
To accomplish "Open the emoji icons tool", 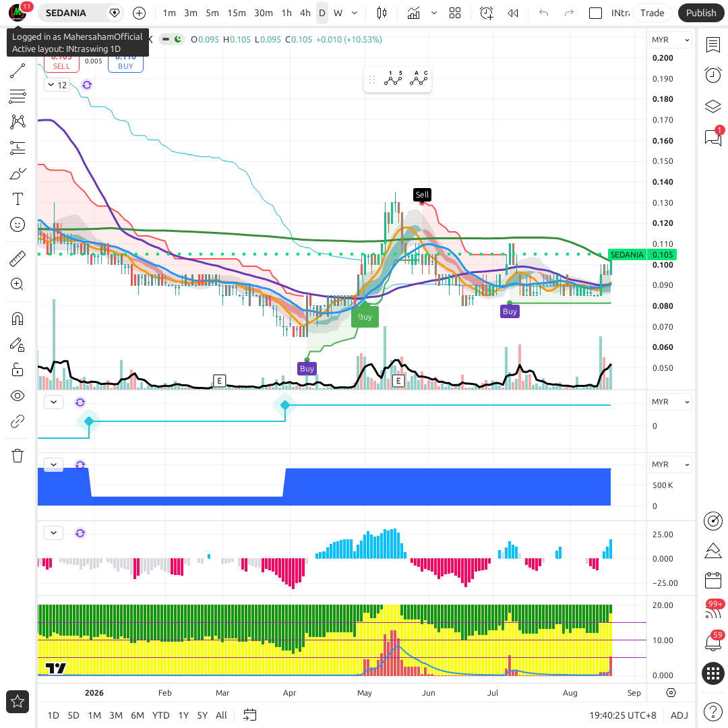I will [x=17, y=224].
